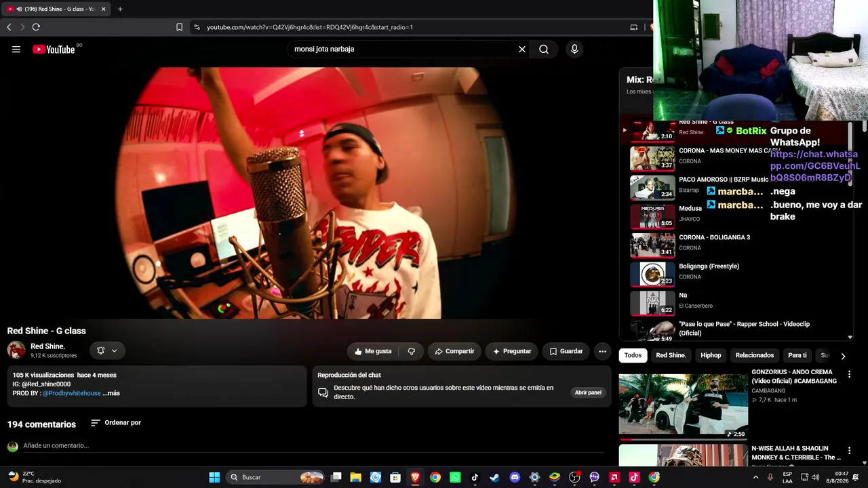Open the Red Shine channel avatar

(16, 350)
